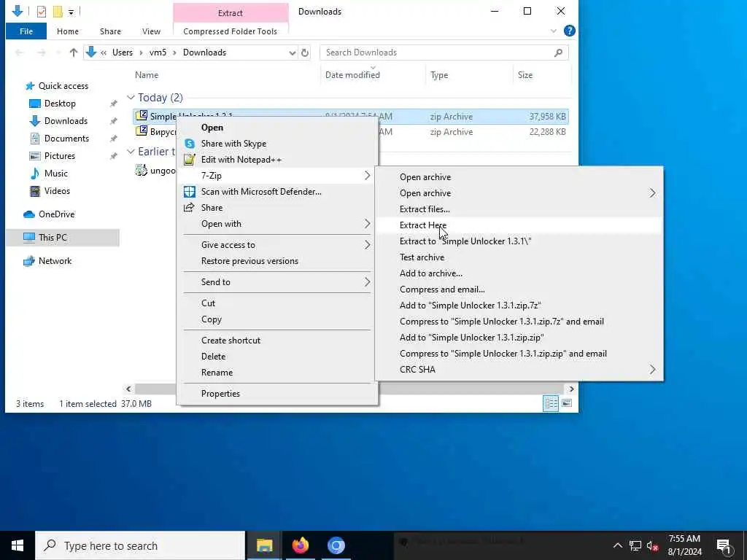Click the muted volume icon in the system tray
The image size is (747, 560).
tap(652, 545)
